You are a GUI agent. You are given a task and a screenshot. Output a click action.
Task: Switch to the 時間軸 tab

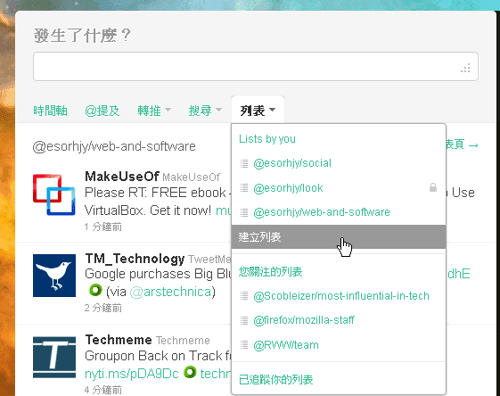coord(50,110)
